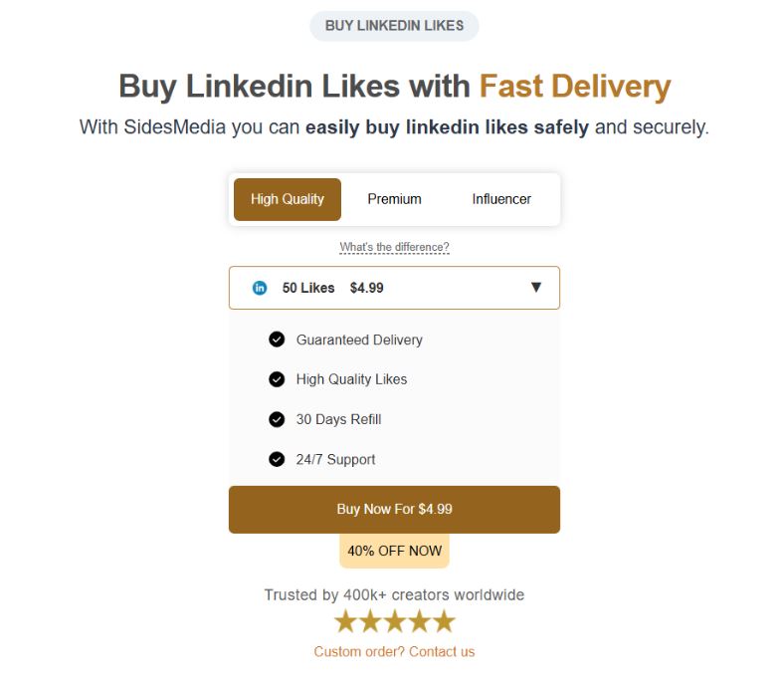Click the LinkedIn logo icon in dropdown
Viewport: 784px width, 686px height.
[260, 288]
